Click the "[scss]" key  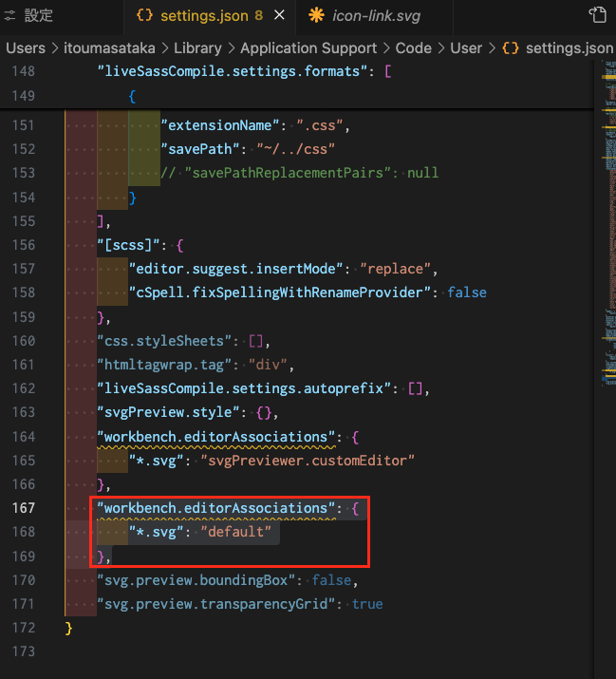[128, 246]
